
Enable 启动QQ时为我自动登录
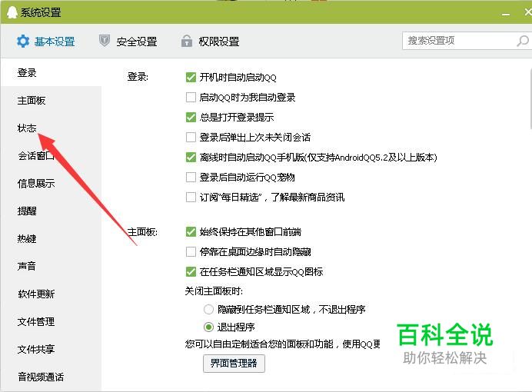(x=191, y=98)
